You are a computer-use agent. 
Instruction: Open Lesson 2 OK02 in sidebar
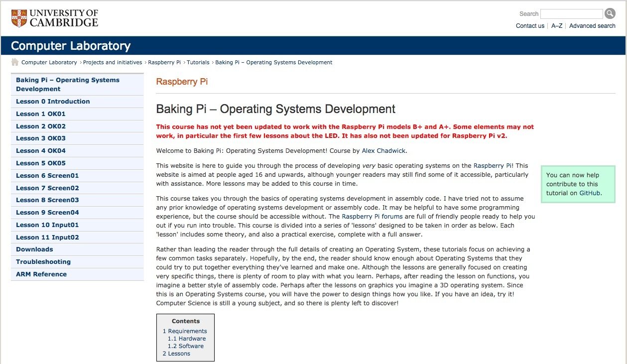pyautogui.click(x=77, y=126)
